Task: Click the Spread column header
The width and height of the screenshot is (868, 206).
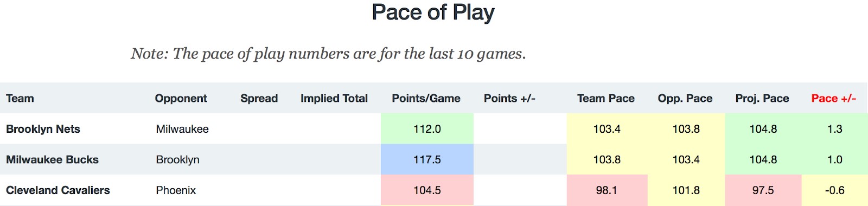Action: (x=259, y=99)
